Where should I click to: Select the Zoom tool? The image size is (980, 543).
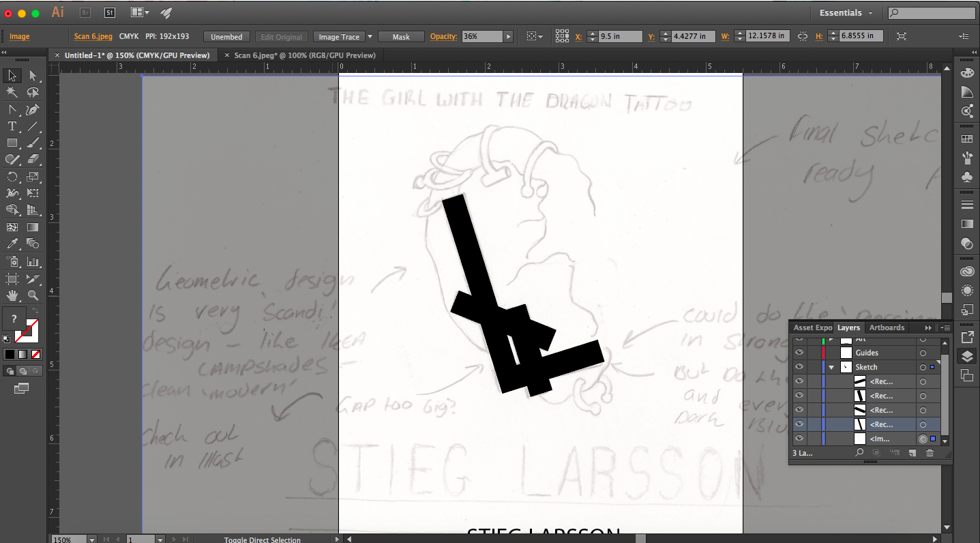(33, 295)
